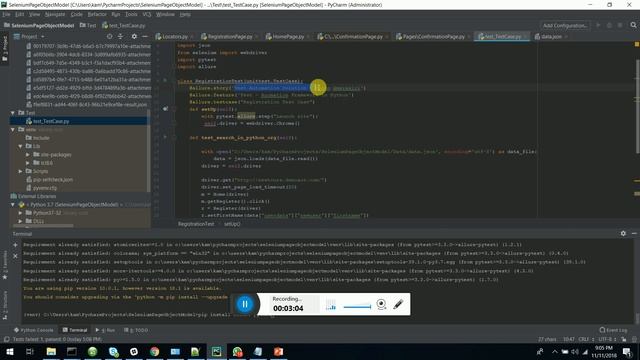Click the locate current file icon in Project panel
The width and height of the screenshot is (640, 360).
coord(109,36)
